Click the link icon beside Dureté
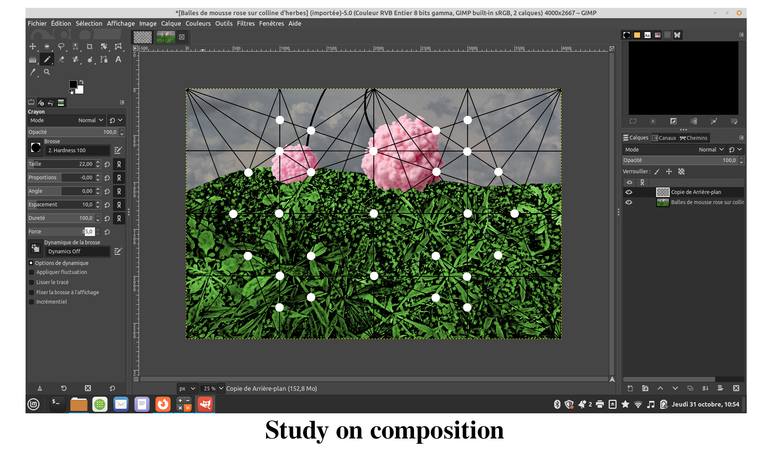Viewport: 770px width, 451px height. (x=119, y=218)
